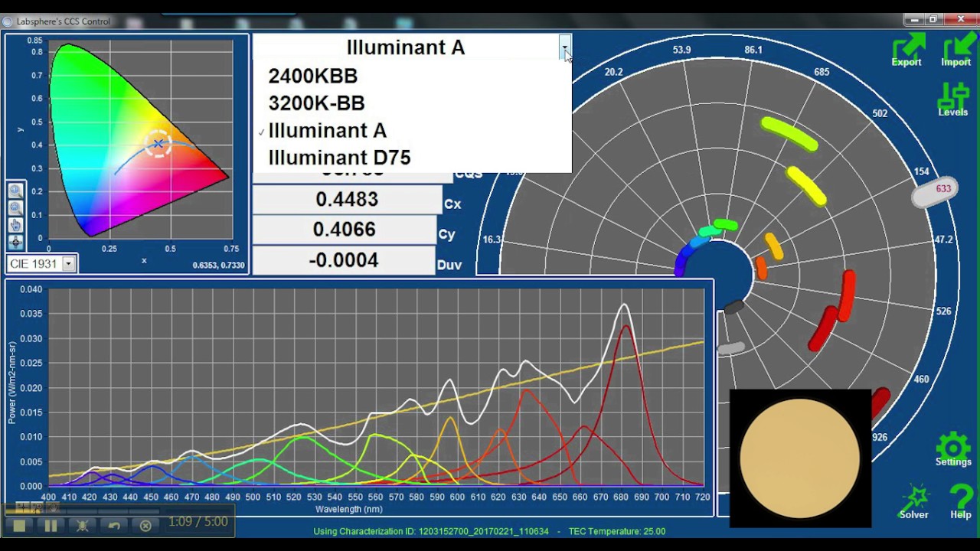Click the small green channel bar near the dial center

[724, 225]
